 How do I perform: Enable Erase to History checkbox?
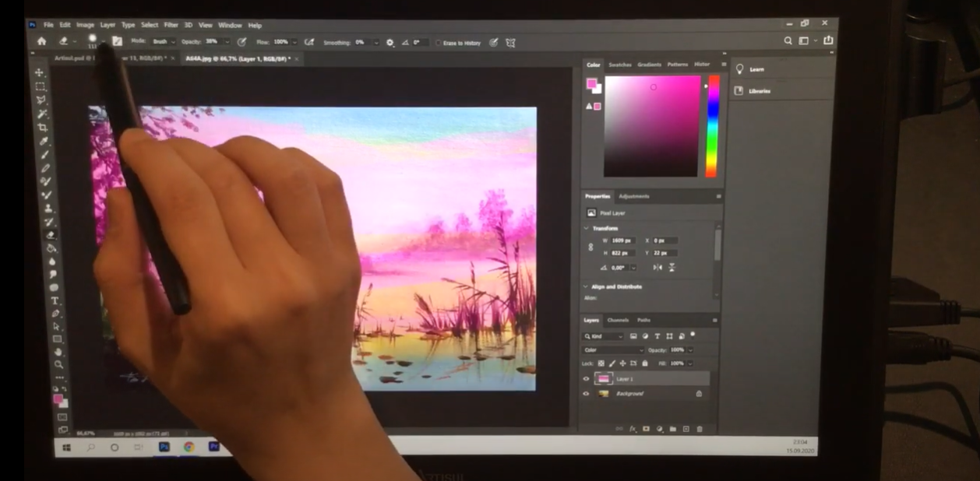(438, 43)
